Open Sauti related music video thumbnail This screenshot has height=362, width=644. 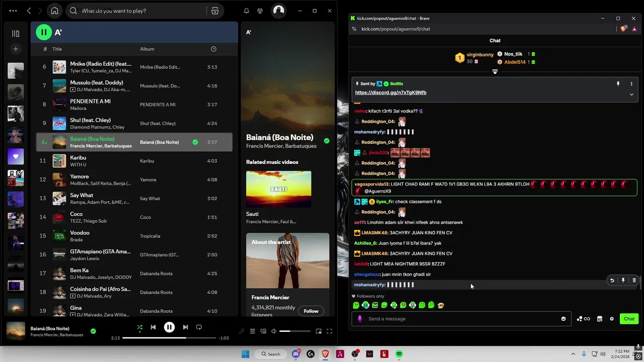[279, 189]
